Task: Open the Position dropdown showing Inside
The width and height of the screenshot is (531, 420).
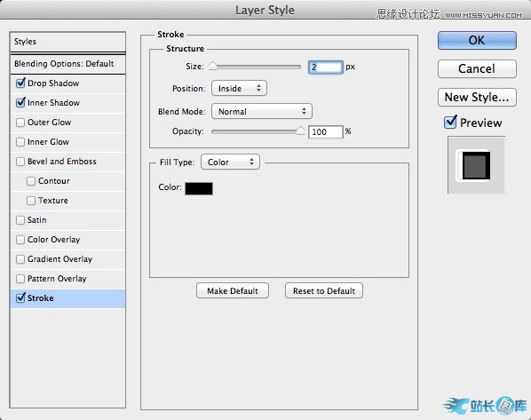Action: click(x=239, y=89)
